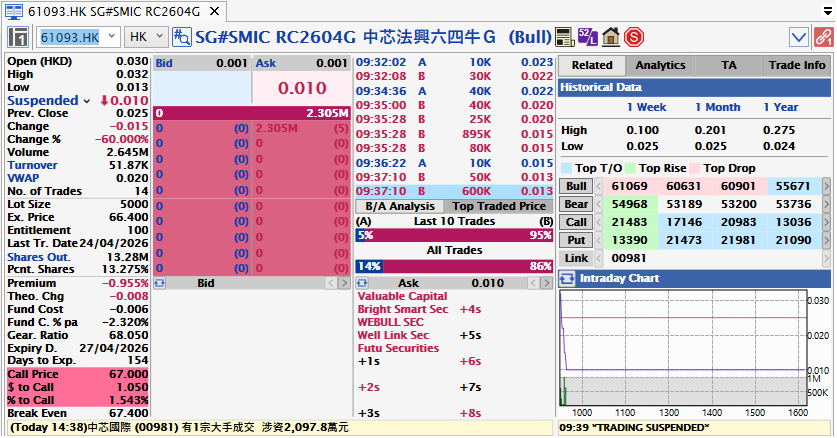Image resolution: width=837 pixels, height=438 pixels.
Task: Click the Top Rise green color swatch
Action: [631, 168]
